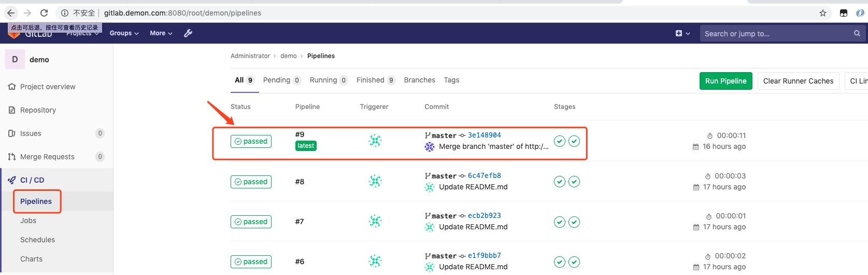Expand the Groups dropdown menu
This screenshot has height=275, width=868.
124,33
